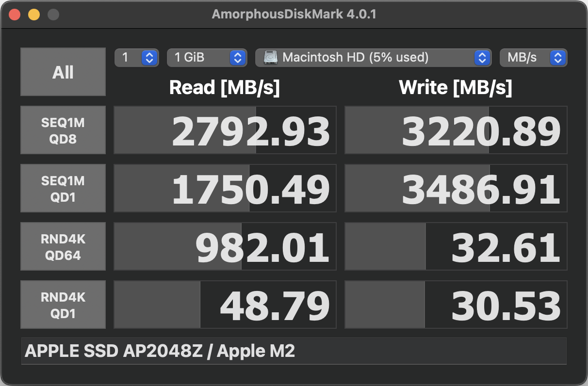The height and width of the screenshot is (386, 588).
Task: Click the Write [MB/s] column header
Action: click(x=456, y=87)
